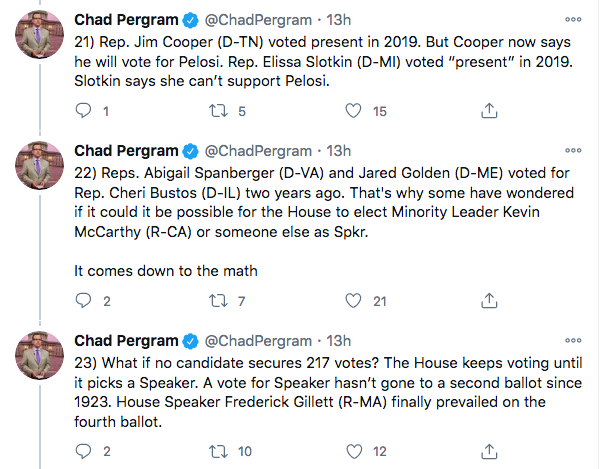Open 13h timestamp of tweet 23
Screen dimensions: 615x469
338,341
